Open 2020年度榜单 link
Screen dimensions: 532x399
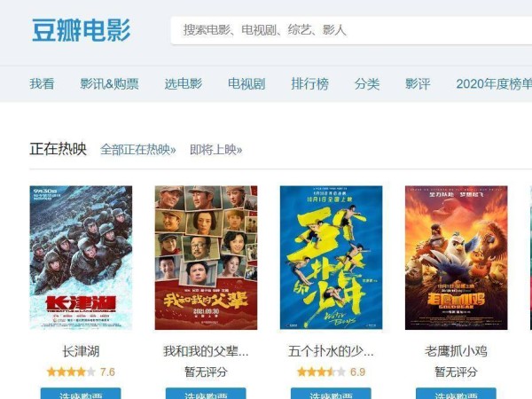pyautogui.click(x=494, y=84)
